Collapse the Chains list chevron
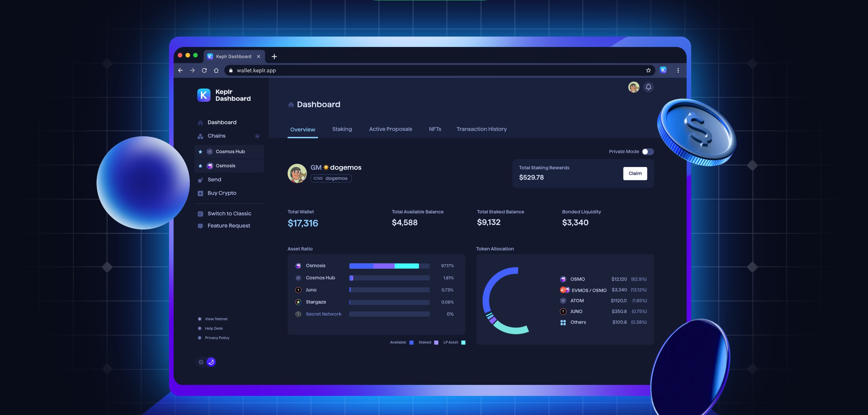This screenshot has width=868, height=415. tap(257, 136)
